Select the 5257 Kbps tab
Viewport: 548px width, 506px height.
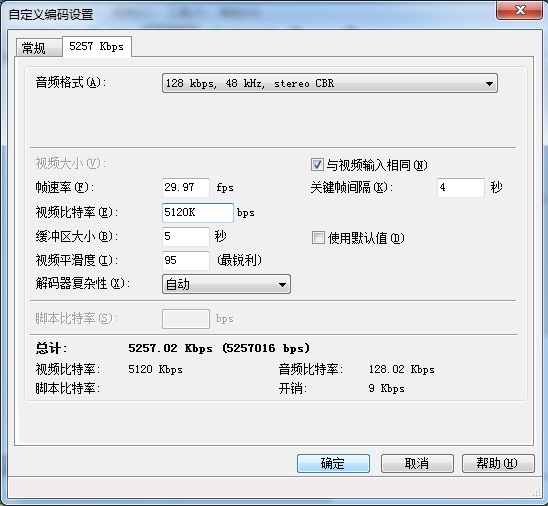pyautogui.click(x=97, y=46)
